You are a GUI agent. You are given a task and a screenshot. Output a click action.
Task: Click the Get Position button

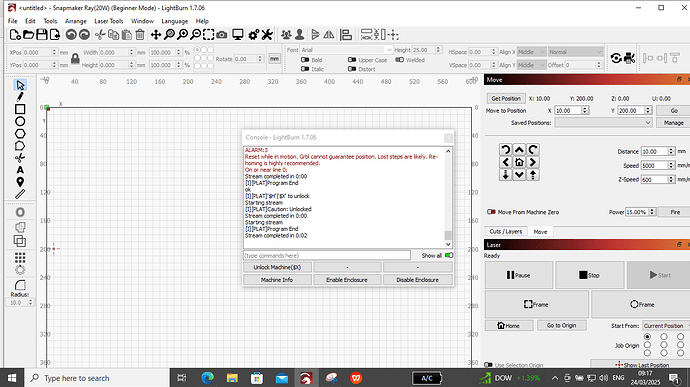(x=506, y=99)
